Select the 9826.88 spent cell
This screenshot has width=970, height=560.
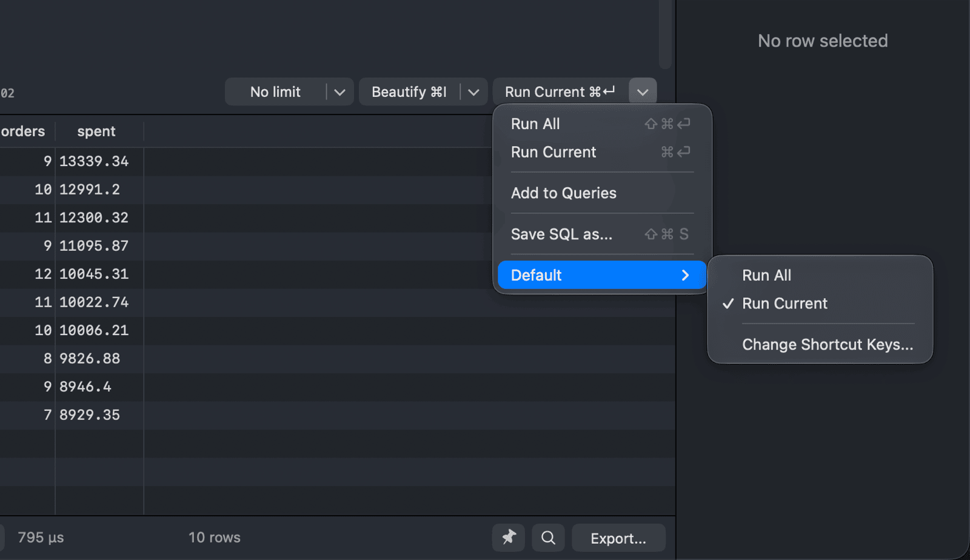pyautogui.click(x=99, y=359)
